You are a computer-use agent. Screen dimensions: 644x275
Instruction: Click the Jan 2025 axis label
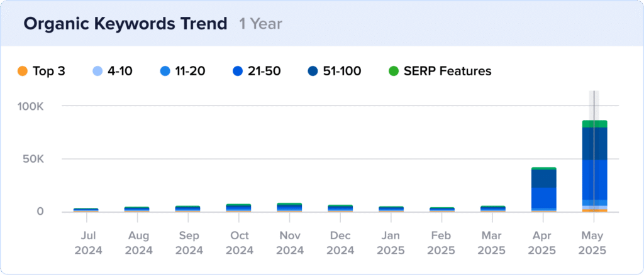[391, 242]
